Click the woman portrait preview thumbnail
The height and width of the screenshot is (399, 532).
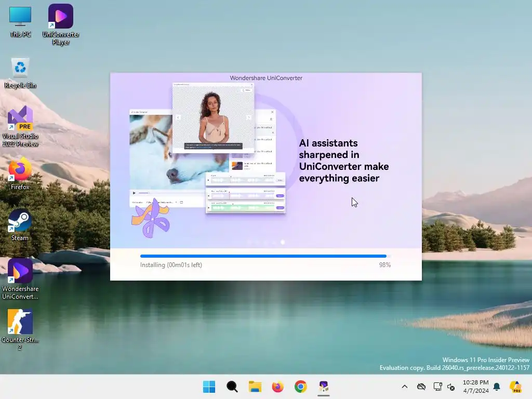(x=213, y=118)
